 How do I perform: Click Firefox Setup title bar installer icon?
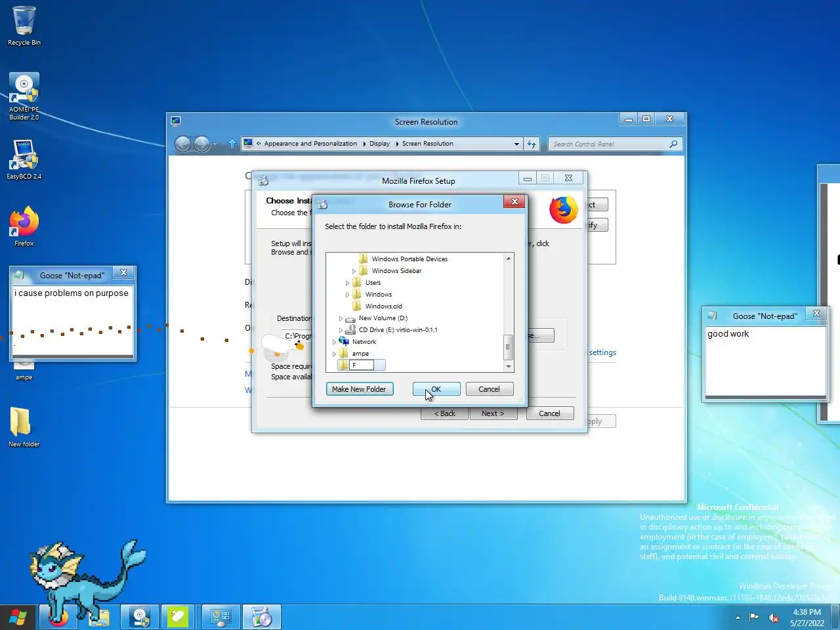point(264,180)
